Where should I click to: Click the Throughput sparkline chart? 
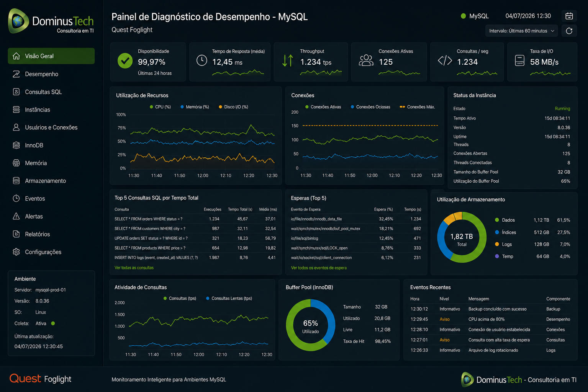321,72
